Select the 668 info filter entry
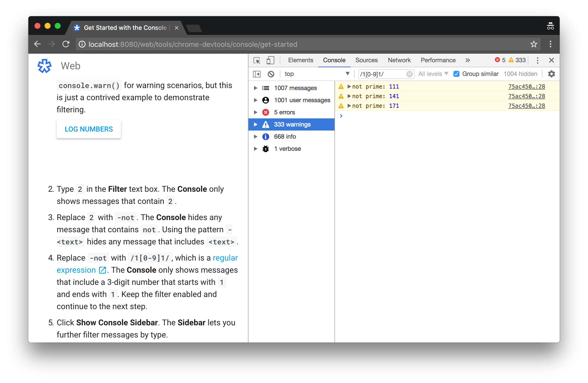The image size is (588, 383). click(285, 136)
